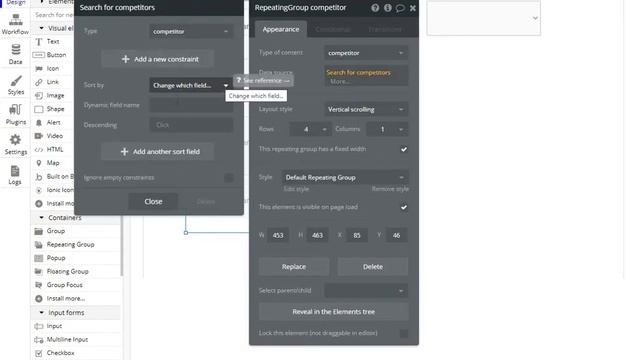Viewport: 640px width, 360px height.
Task: Select the Alert element icon
Action: pyautogui.click(x=39, y=122)
